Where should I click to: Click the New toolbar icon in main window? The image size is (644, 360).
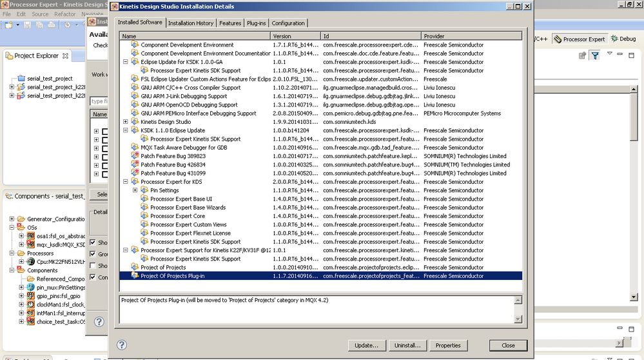click(x=8, y=25)
